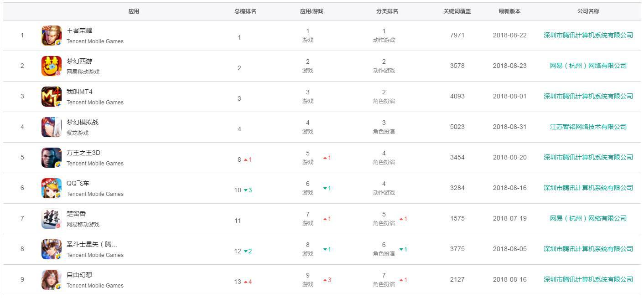Open 网易（杭州）company link in 楚留香 row
The width and height of the screenshot is (644, 298).
pyautogui.click(x=588, y=218)
